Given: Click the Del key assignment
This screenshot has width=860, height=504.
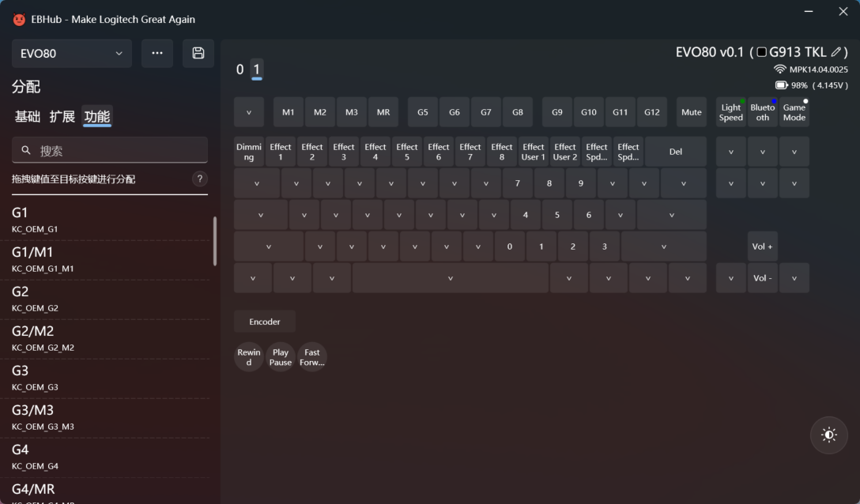Looking at the screenshot, I should click(x=676, y=151).
